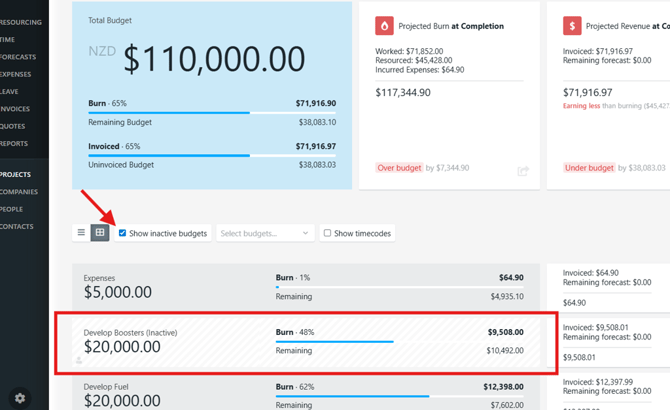The width and height of the screenshot is (670, 410).
Task: Open Projects in the sidebar
Action: 15,174
